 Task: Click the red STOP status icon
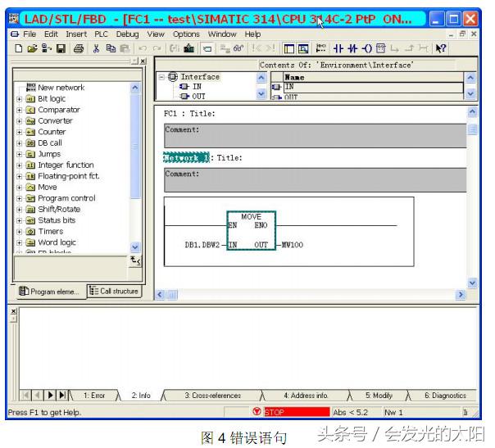pos(257,411)
